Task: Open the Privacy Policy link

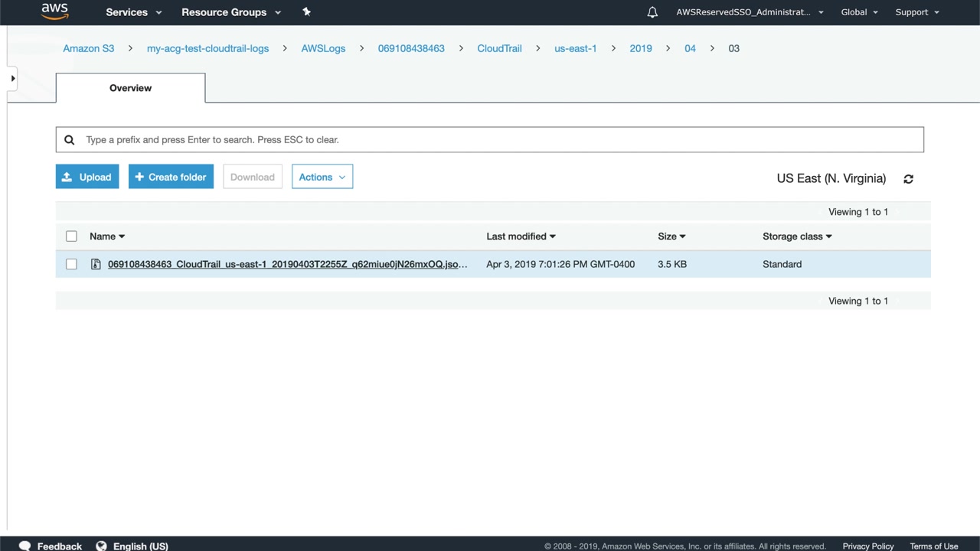Action: [868, 546]
